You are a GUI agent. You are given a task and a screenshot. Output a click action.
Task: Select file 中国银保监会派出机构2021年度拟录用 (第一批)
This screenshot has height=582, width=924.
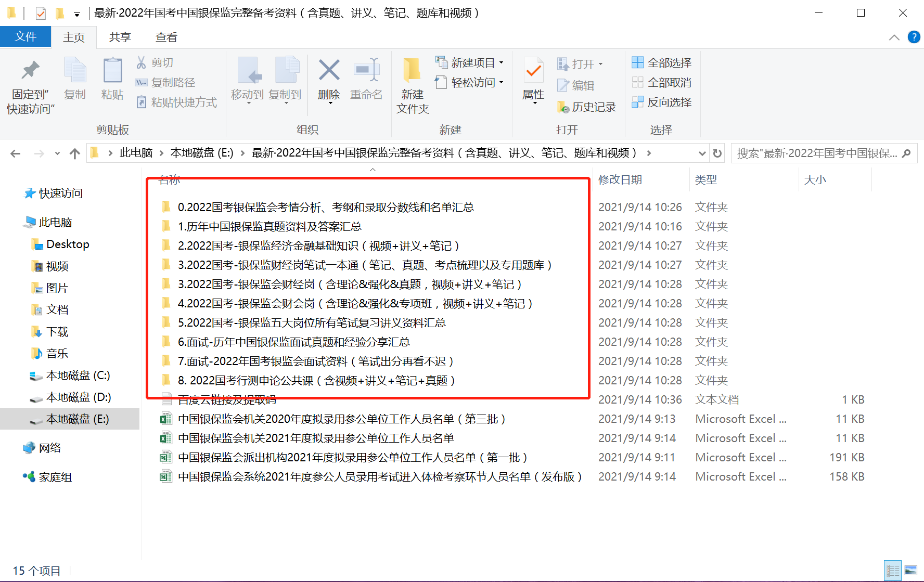353,457
